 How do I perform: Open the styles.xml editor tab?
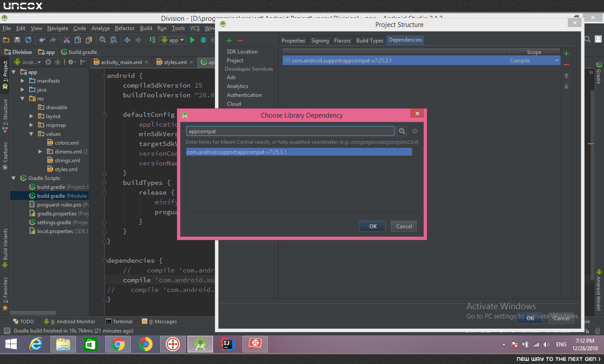click(175, 62)
